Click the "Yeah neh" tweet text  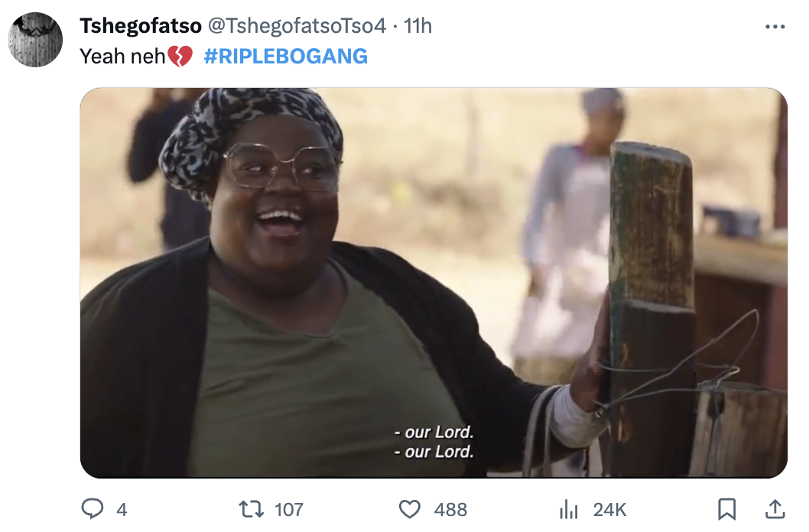pyautogui.click(x=122, y=57)
